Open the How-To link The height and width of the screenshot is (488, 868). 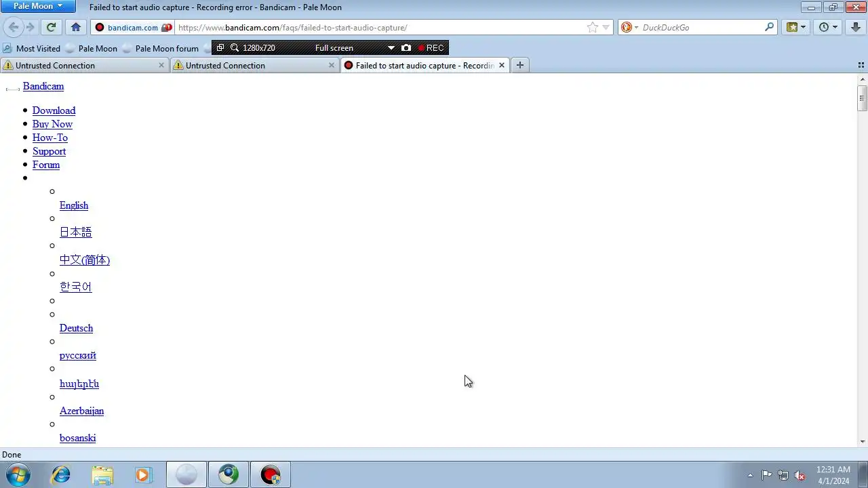(50, 138)
